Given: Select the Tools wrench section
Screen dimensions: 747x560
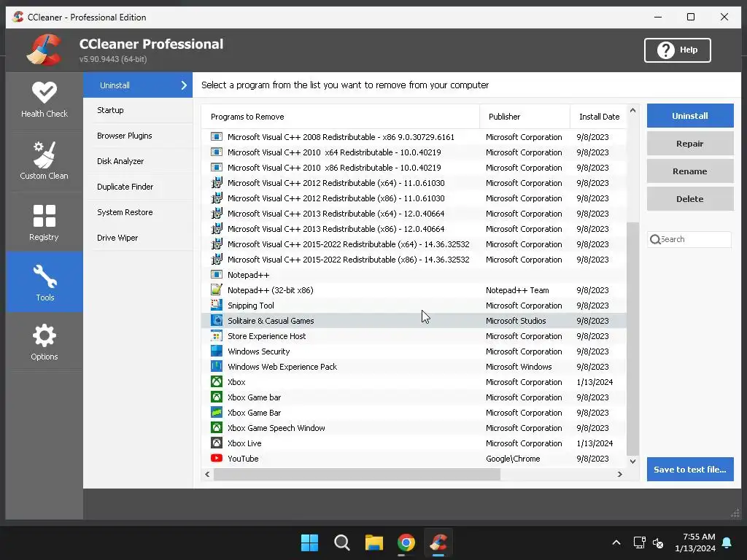Looking at the screenshot, I should coord(44,282).
